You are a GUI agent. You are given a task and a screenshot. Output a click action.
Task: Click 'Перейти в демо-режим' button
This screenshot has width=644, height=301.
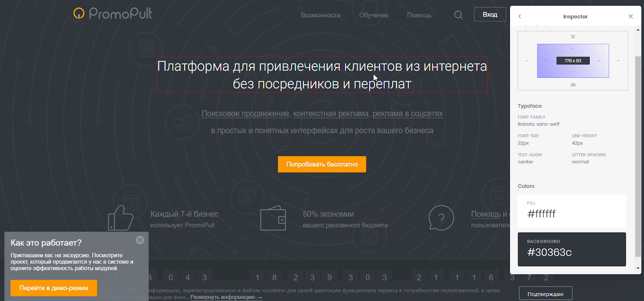tap(54, 288)
